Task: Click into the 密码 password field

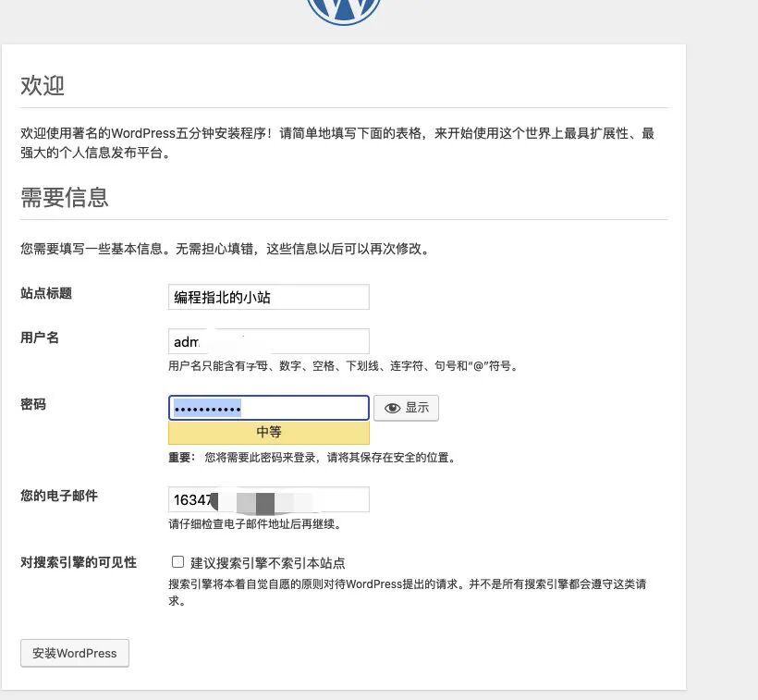Action: point(269,408)
